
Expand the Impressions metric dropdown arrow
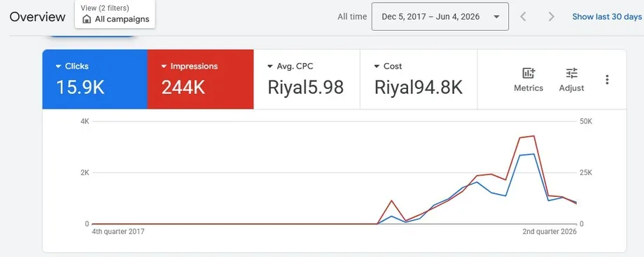[x=164, y=67]
